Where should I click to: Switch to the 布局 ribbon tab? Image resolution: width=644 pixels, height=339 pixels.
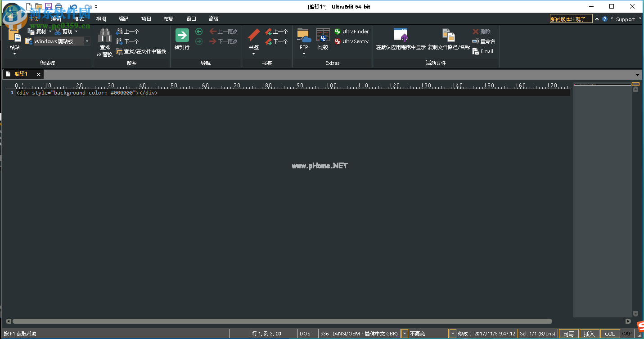pyautogui.click(x=168, y=19)
